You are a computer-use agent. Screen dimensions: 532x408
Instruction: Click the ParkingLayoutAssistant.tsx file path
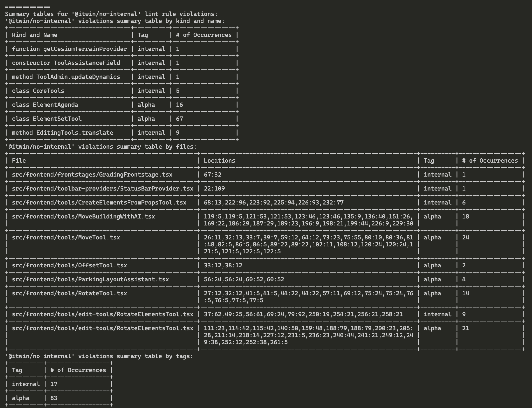(90, 279)
